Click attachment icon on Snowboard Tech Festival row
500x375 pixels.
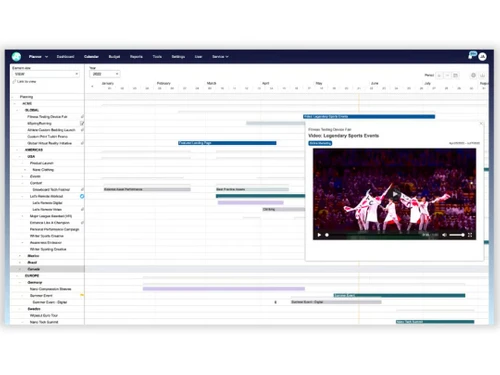tap(82, 189)
